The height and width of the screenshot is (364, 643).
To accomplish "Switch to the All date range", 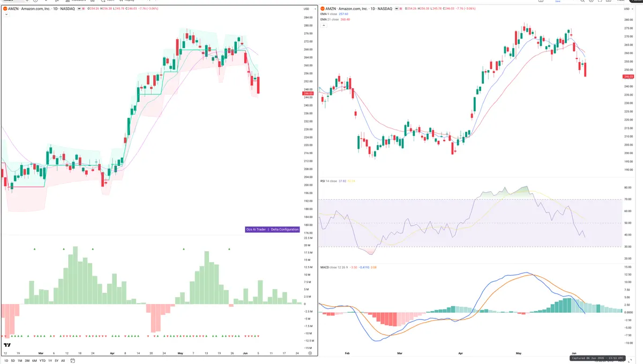I will tap(63, 361).
